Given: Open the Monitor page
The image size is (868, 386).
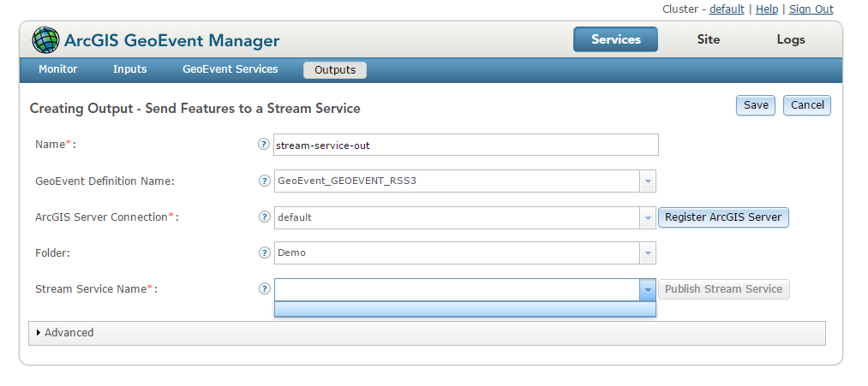Looking at the screenshot, I should point(58,69).
